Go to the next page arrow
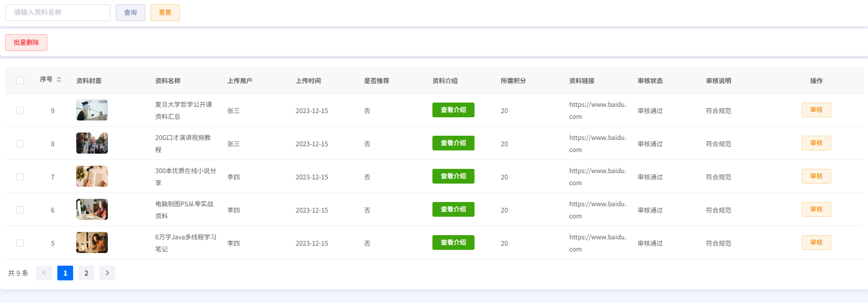The width and height of the screenshot is (868, 303). 107,273
